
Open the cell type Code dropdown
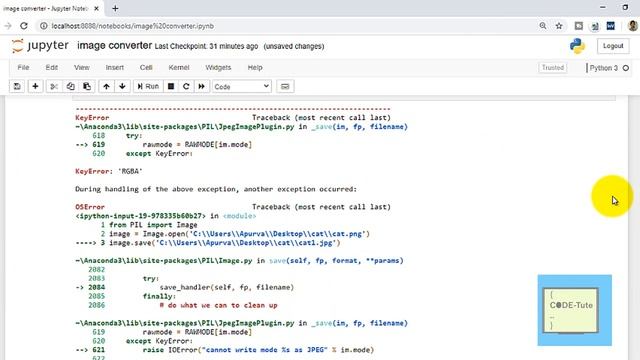242,87
